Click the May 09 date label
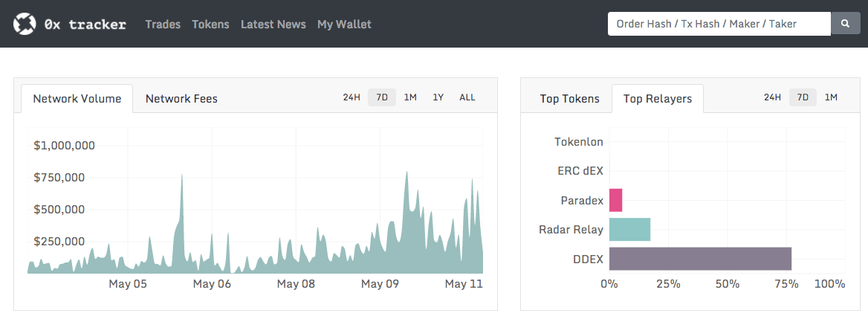The image size is (868, 316). coord(380,284)
